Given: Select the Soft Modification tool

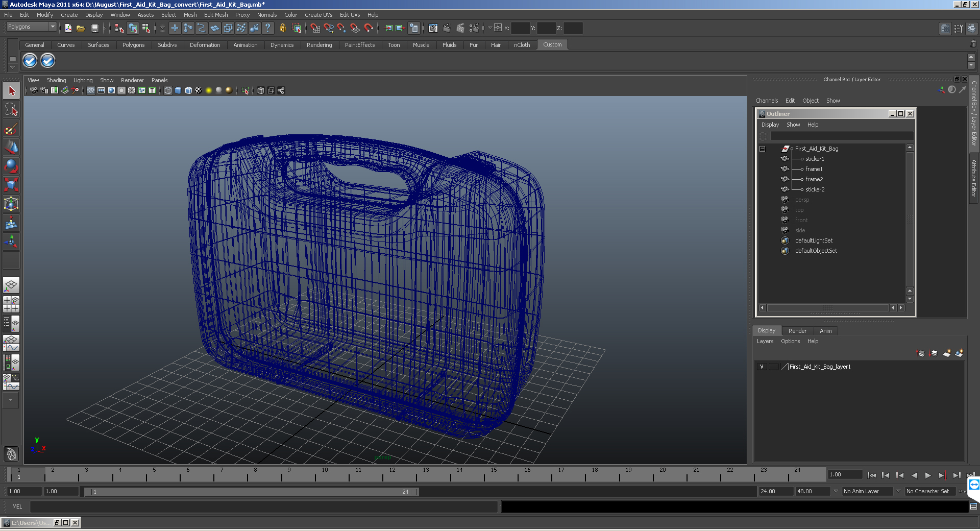Looking at the screenshot, I should (11, 223).
